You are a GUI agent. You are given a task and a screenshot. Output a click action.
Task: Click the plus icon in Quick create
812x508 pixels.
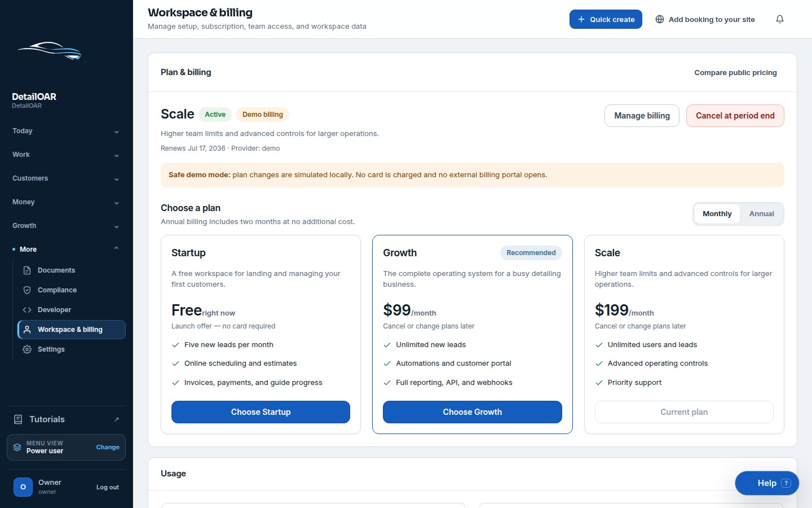click(x=581, y=19)
